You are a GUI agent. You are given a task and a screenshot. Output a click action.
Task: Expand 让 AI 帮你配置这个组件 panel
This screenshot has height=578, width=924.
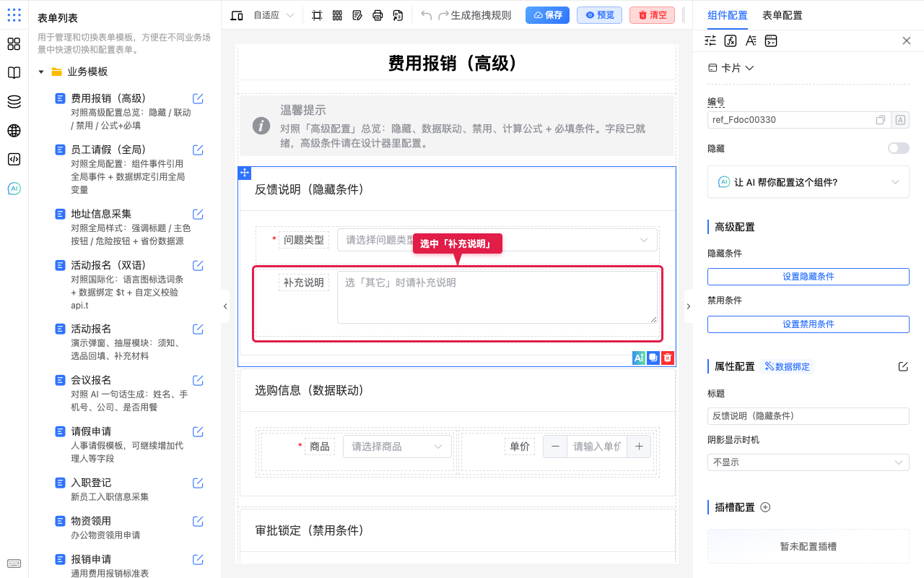808,182
